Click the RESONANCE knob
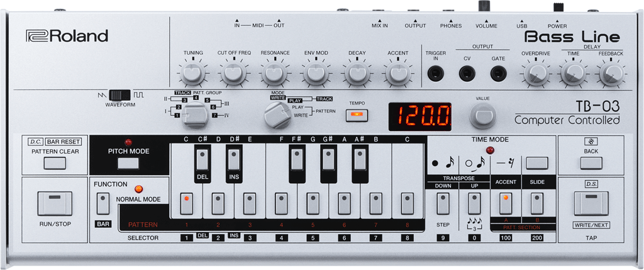 point(275,74)
